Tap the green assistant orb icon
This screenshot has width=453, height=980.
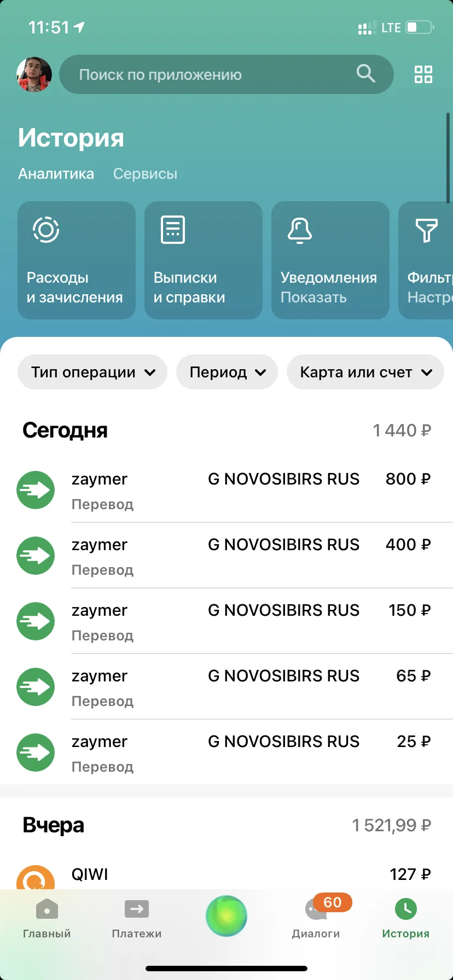click(x=226, y=915)
